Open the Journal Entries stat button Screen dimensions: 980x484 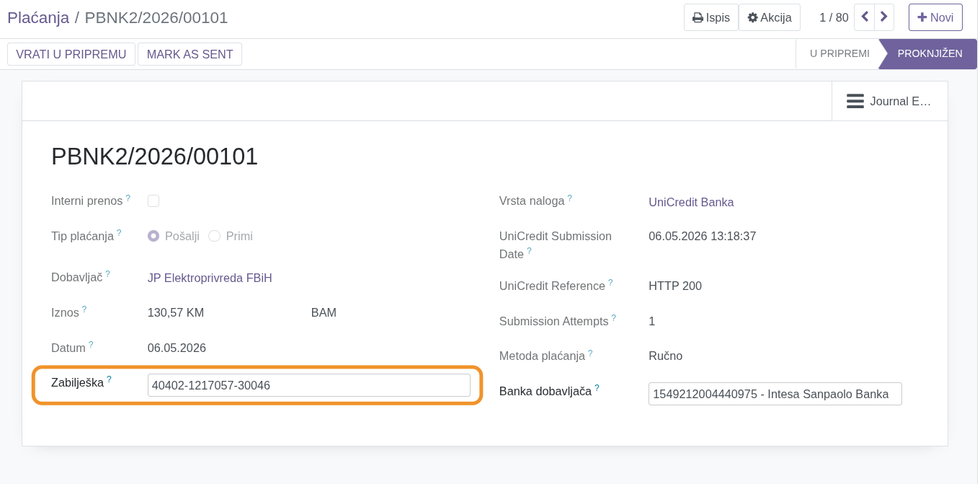click(889, 101)
